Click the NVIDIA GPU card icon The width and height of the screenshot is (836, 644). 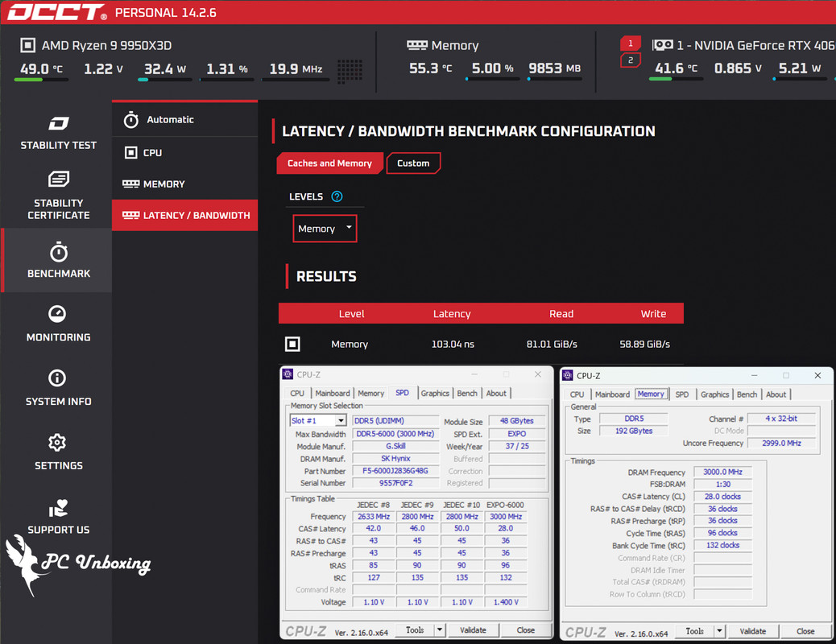663,45
